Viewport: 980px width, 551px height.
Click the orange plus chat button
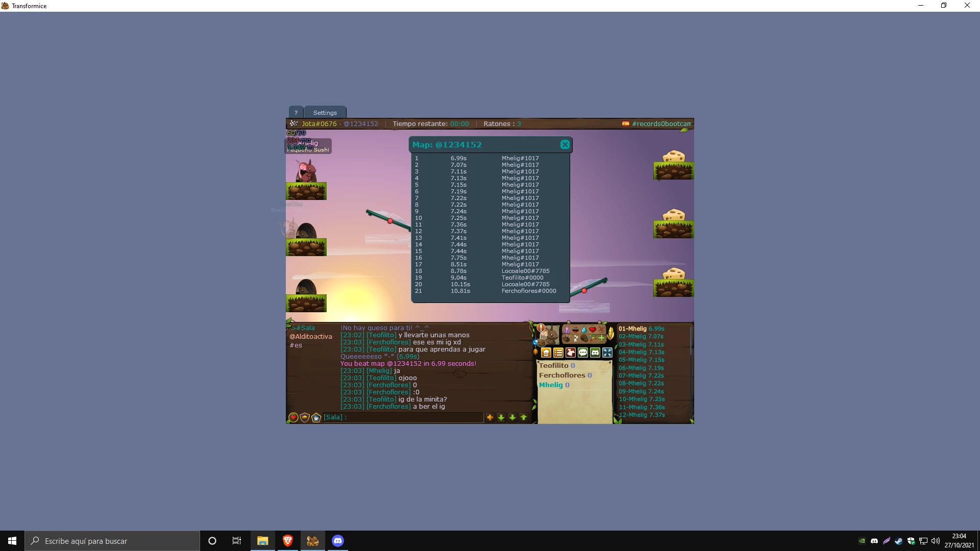click(x=490, y=417)
